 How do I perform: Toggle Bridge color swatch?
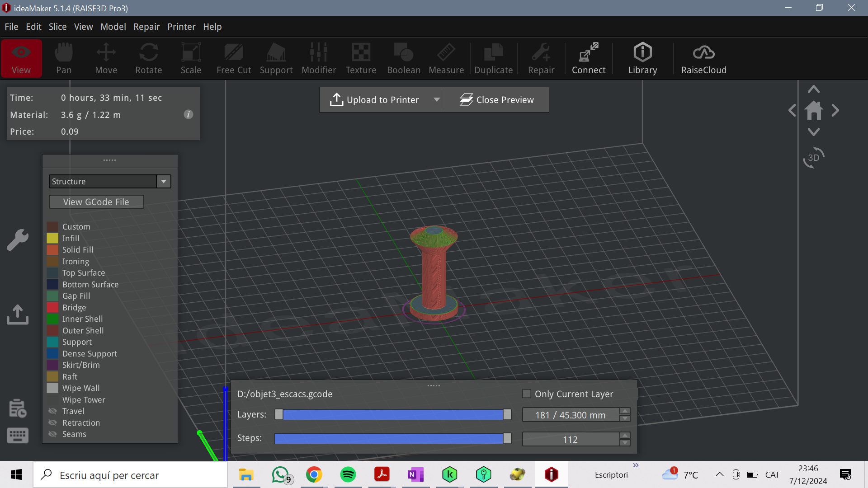[x=53, y=307]
